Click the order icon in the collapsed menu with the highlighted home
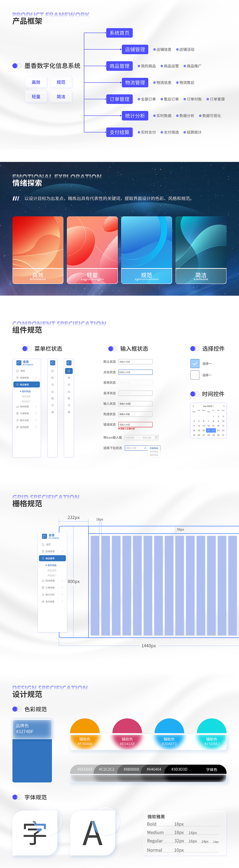The image size is (239, 868). click(x=69, y=398)
